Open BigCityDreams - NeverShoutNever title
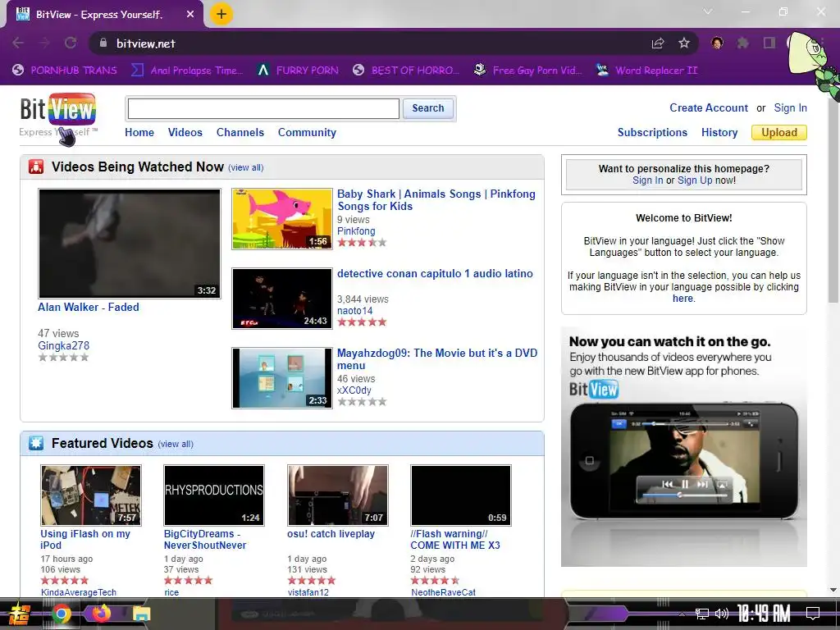 coord(204,540)
